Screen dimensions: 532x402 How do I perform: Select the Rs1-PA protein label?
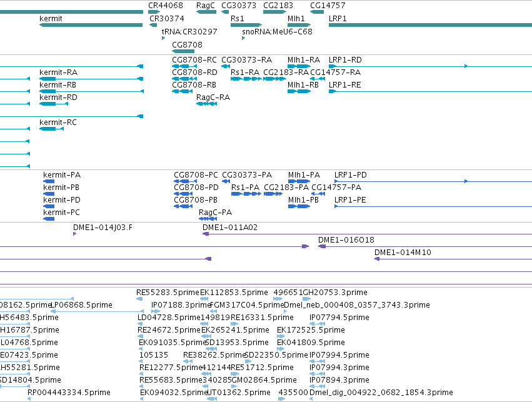tap(245, 188)
